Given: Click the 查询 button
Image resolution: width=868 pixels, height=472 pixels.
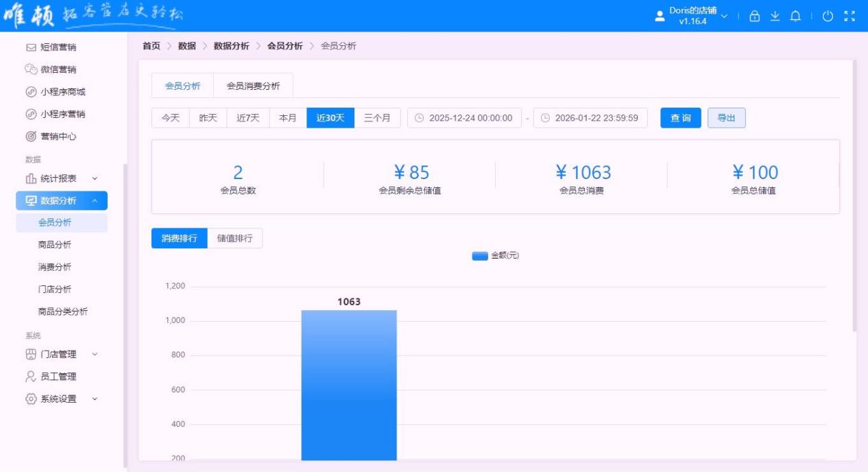Looking at the screenshot, I should [681, 118].
